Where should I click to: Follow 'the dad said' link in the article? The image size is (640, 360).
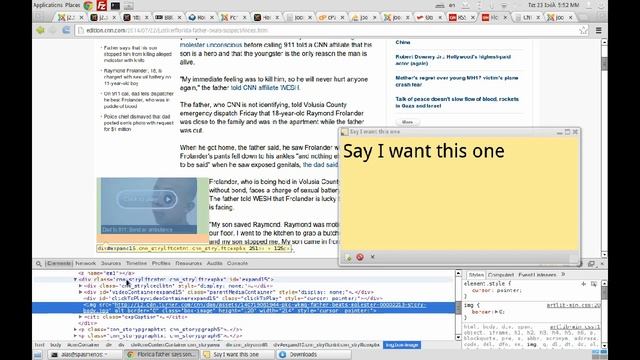pyautogui.click(x=320, y=165)
